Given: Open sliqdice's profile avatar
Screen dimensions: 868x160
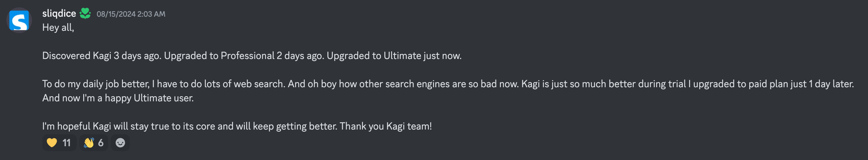Looking at the screenshot, I should (x=19, y=20).
